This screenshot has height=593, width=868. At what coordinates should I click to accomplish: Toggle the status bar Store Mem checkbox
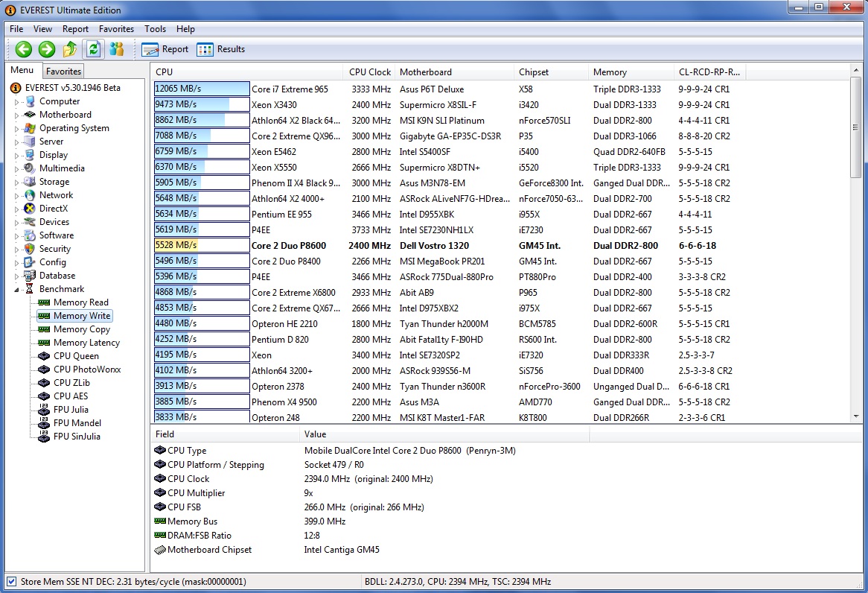point(12,581)
